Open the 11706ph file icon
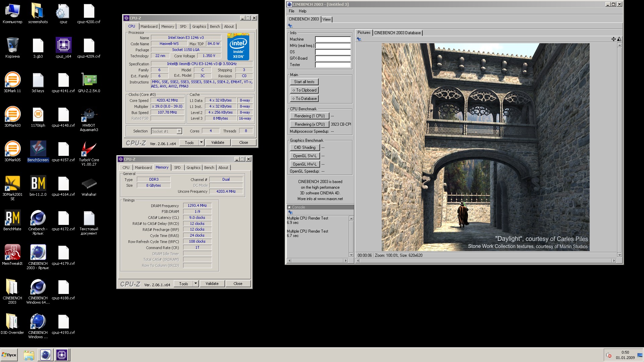This screenshot has height=362, width=644. pyautogui.click(x=38, y=117)
